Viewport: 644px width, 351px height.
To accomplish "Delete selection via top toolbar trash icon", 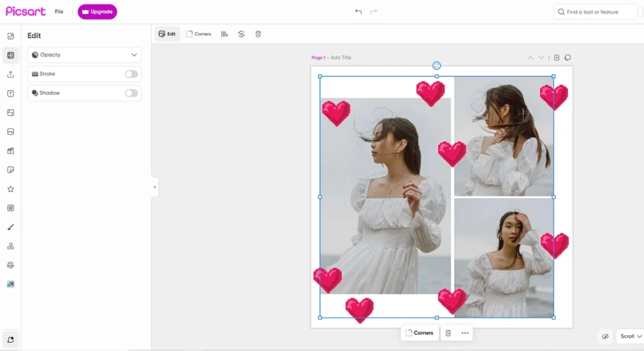I will (x=258, y=34).
